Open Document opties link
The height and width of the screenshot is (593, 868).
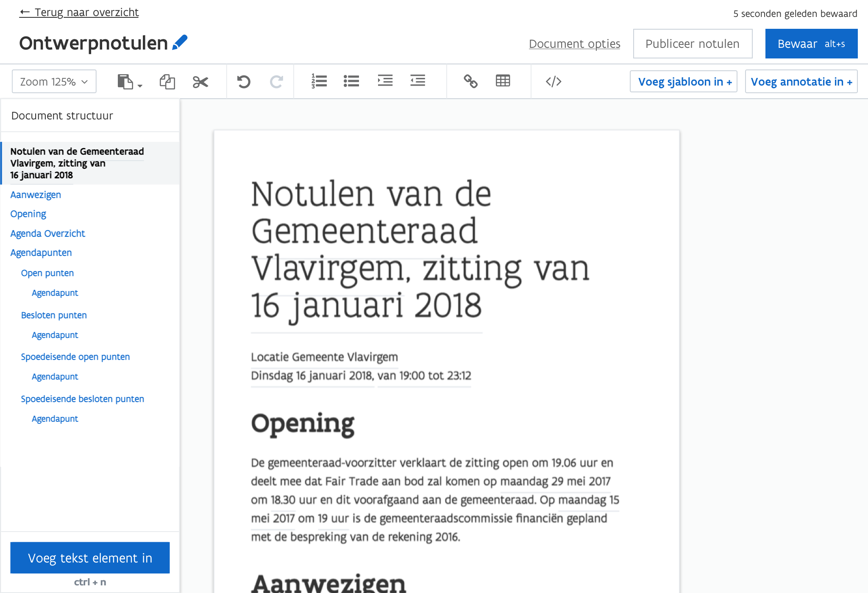[574, 44]
